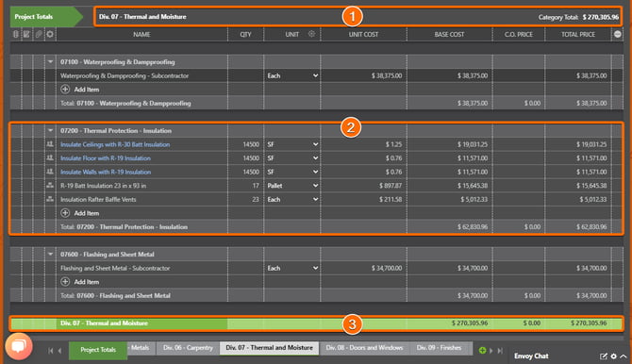Click the NAME column header
This screenshot has width=632, height=364.
pos(141,34)
